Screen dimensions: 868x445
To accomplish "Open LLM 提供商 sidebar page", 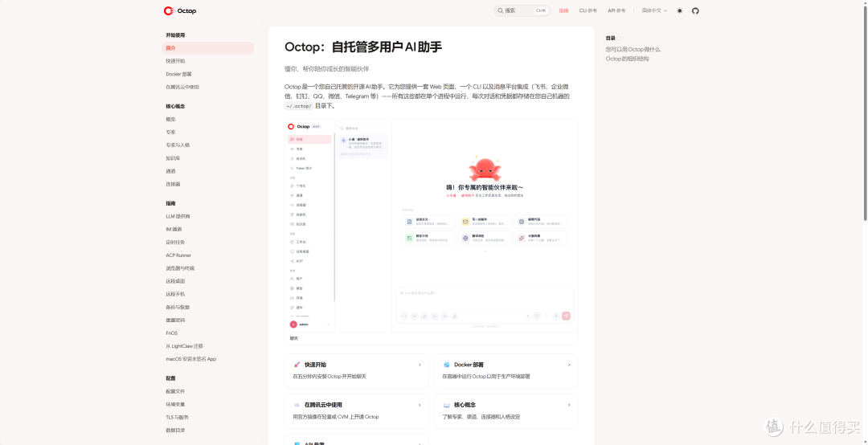I will [178, 216].
